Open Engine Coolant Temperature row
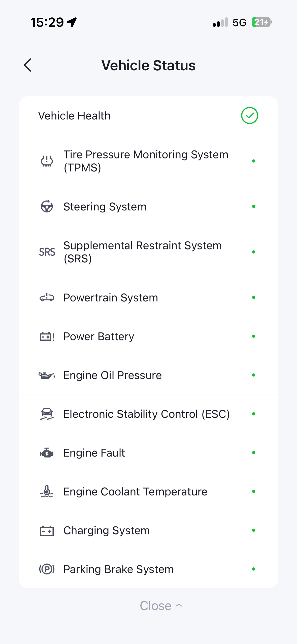The width and height of the screenshot is (297, 644). (148, 491)
